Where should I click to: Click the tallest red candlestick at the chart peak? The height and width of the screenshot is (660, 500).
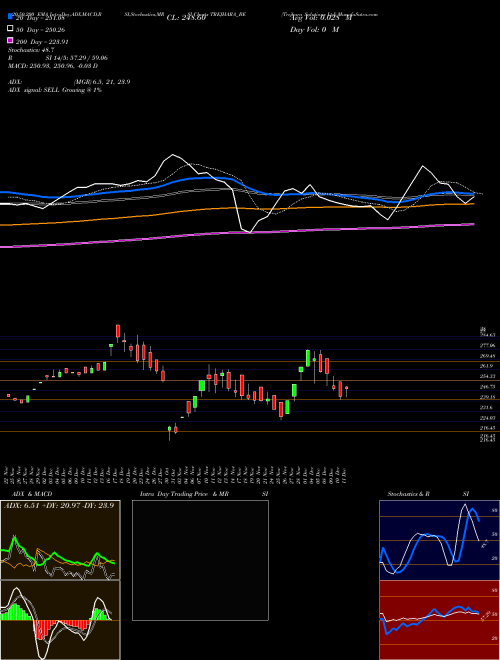pos(118,331)
